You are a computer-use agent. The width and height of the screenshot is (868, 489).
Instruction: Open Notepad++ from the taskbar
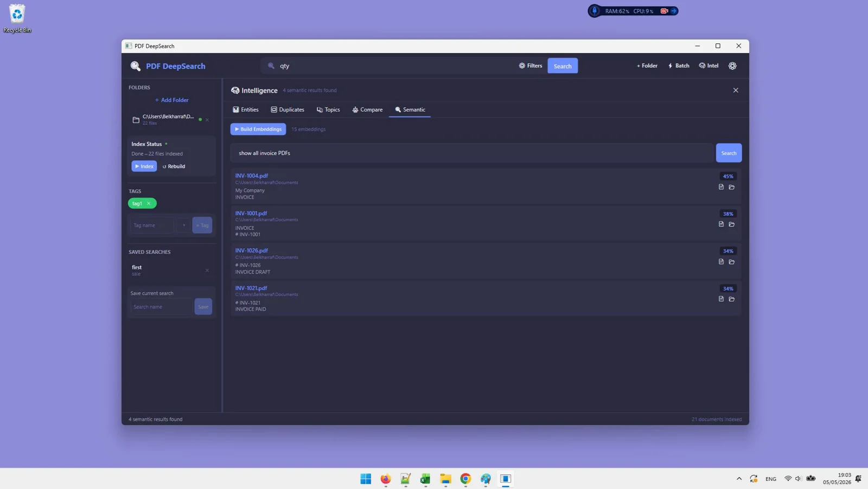point(406,479)
